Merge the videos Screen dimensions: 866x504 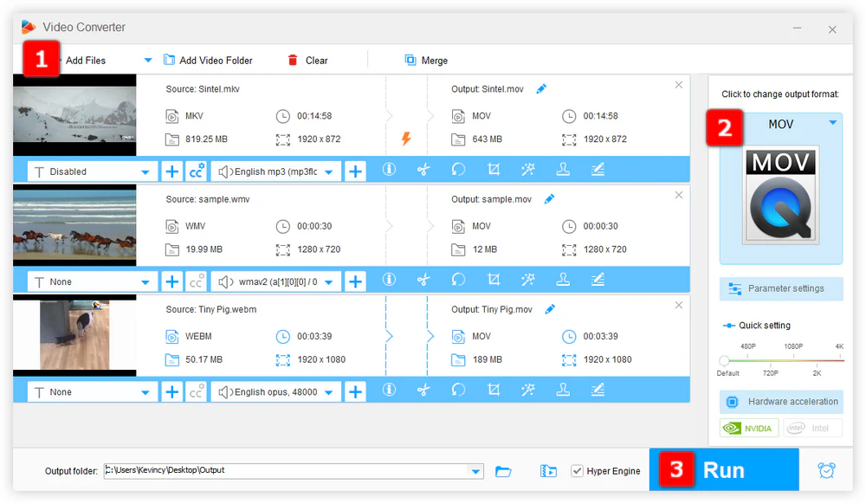tap(426, 60)
